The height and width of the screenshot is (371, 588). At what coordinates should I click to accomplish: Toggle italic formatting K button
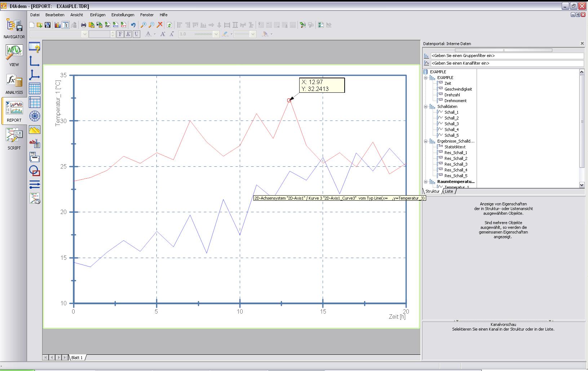pyautogui.click(x=128, y=34)
